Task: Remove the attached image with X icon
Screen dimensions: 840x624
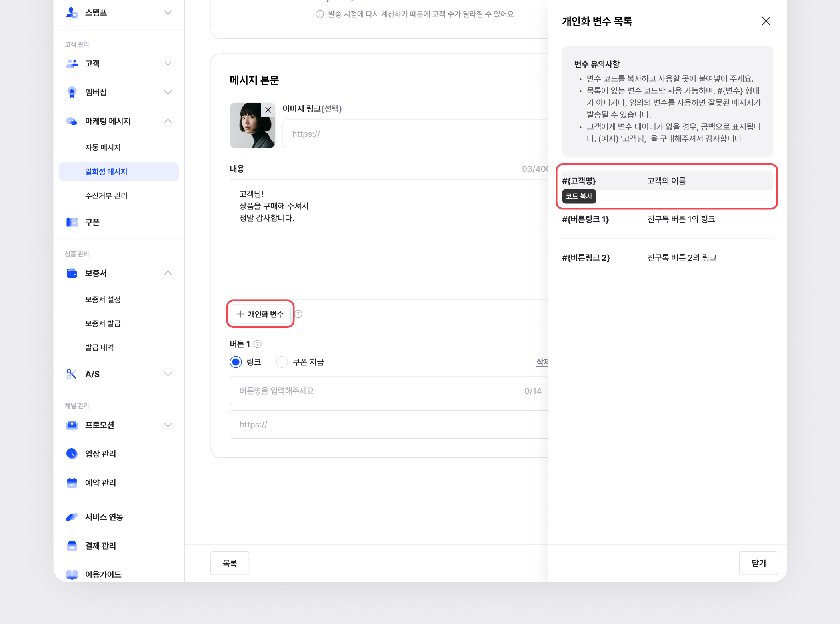Action: tap(268, 110)
